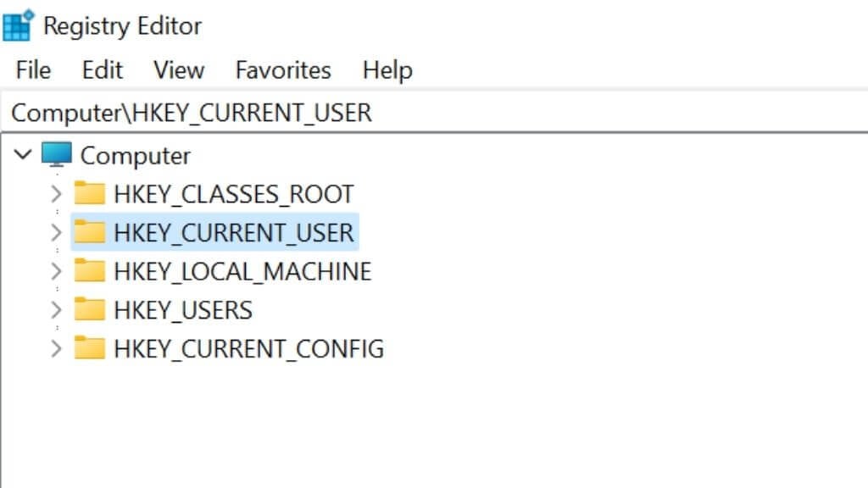Click the HKEY_USERS folder icon
Screen dimensions: 868x488
(x=89, y=309)
